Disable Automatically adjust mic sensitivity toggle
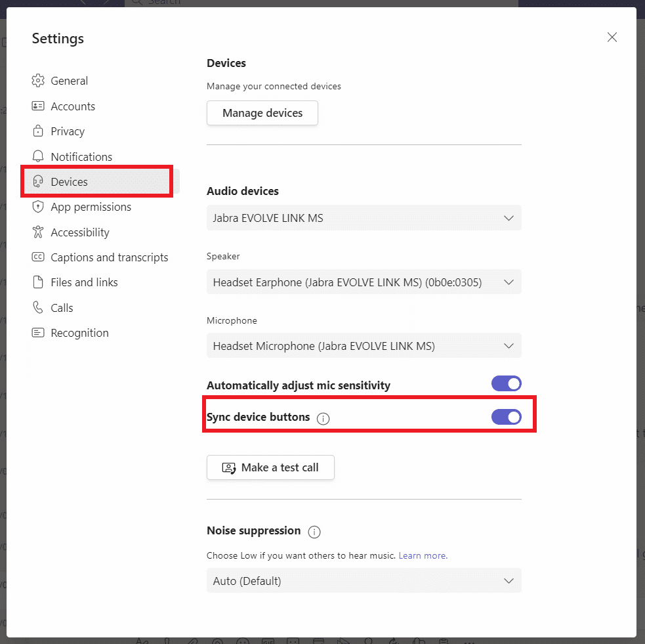This screenshot has width=645, height=644. tap(506, 384)
